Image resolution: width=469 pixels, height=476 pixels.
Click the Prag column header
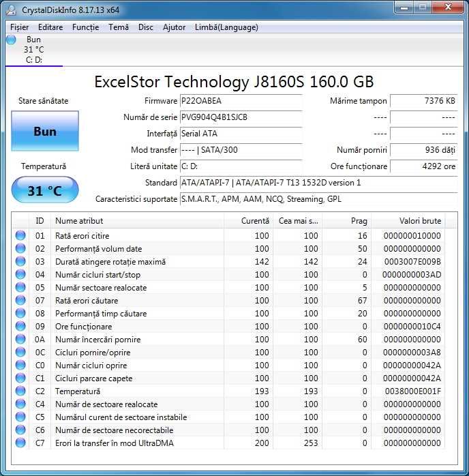pos(347,221)
